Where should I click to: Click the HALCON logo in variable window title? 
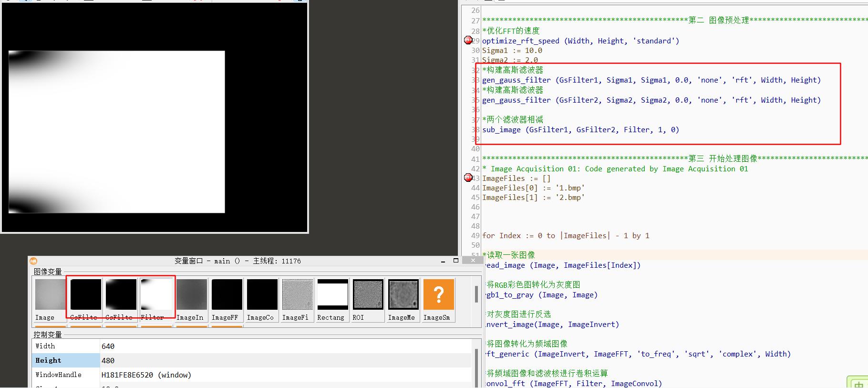click(x=33, y=261)
